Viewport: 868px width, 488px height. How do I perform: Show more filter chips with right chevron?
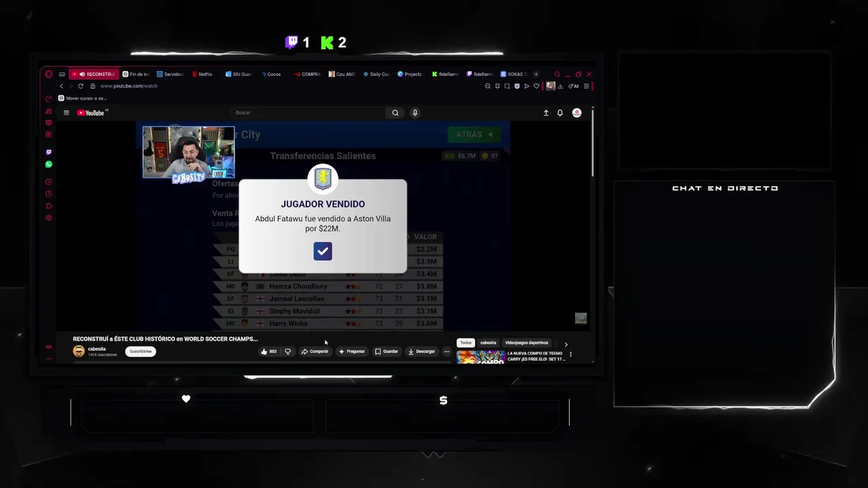pyautogui.click(x=566, y=344)
